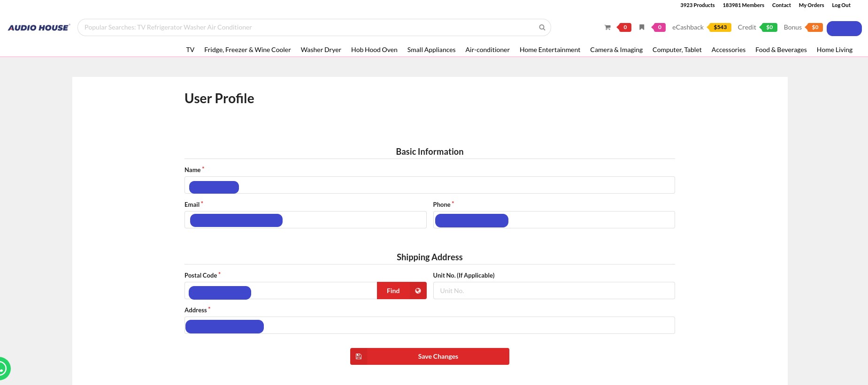
Task: Click into the Phone field
Action: [x=554, y=220]
